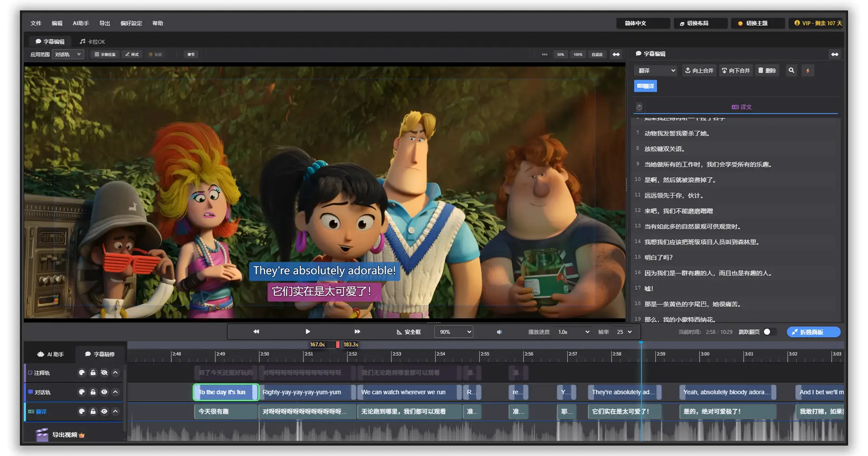Click the subtitle editor panel expand arrows icon

[835, 55]
